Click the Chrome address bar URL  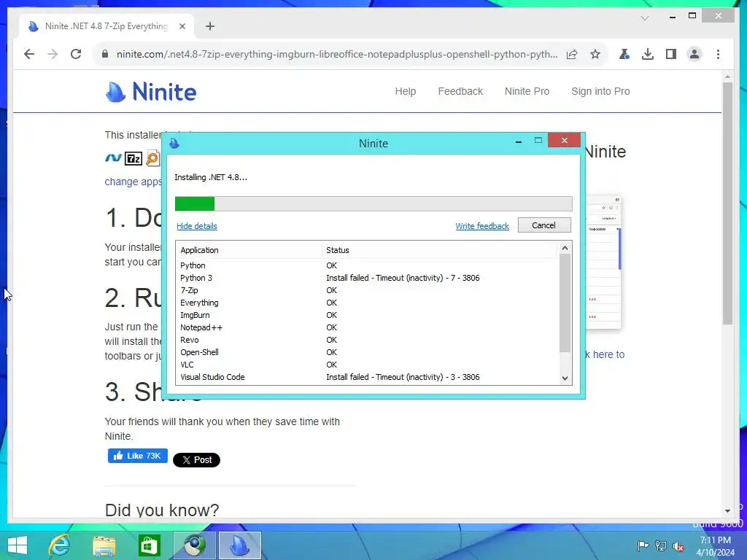pos(337,54)
